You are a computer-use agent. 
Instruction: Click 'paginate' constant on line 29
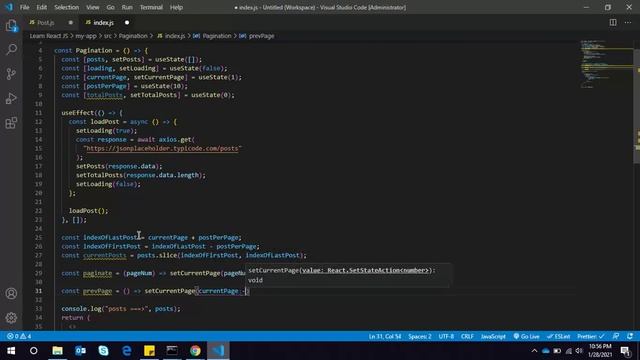[x=97, y=273]
